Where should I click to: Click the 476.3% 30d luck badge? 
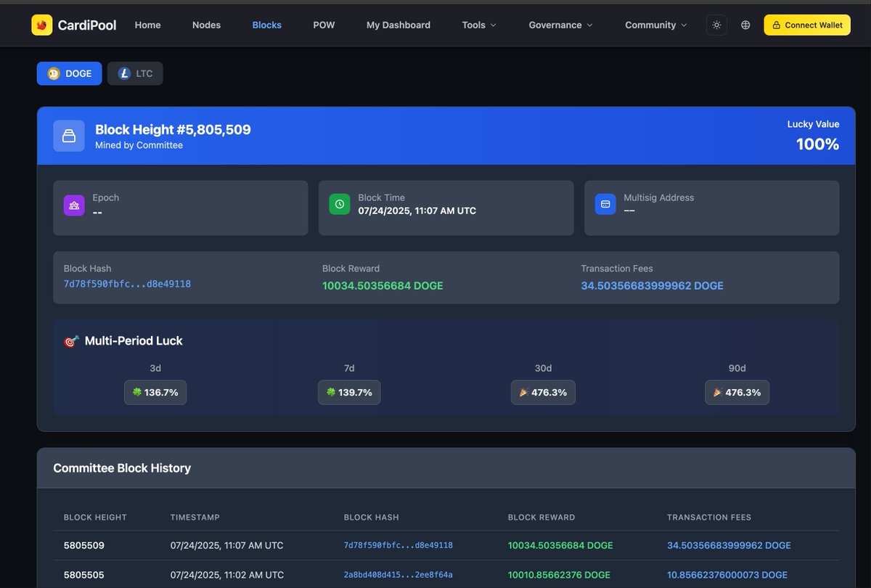click(x=543, y=392)
